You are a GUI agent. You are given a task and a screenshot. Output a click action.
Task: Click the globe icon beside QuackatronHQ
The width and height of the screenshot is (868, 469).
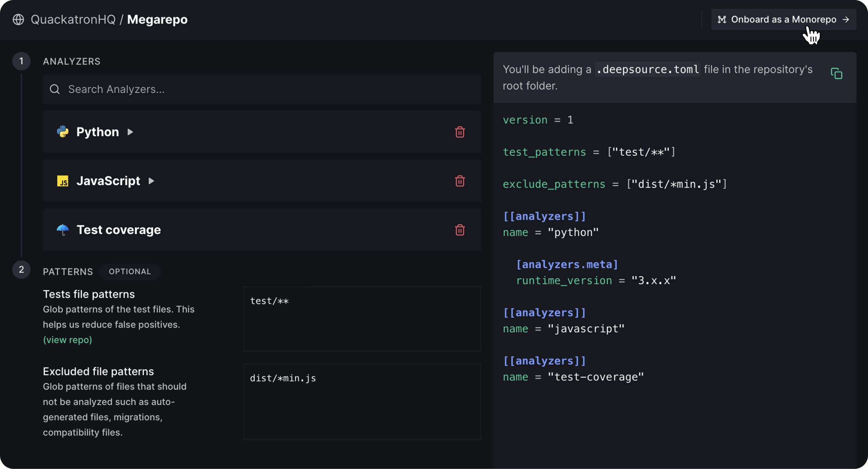[18, 20]
